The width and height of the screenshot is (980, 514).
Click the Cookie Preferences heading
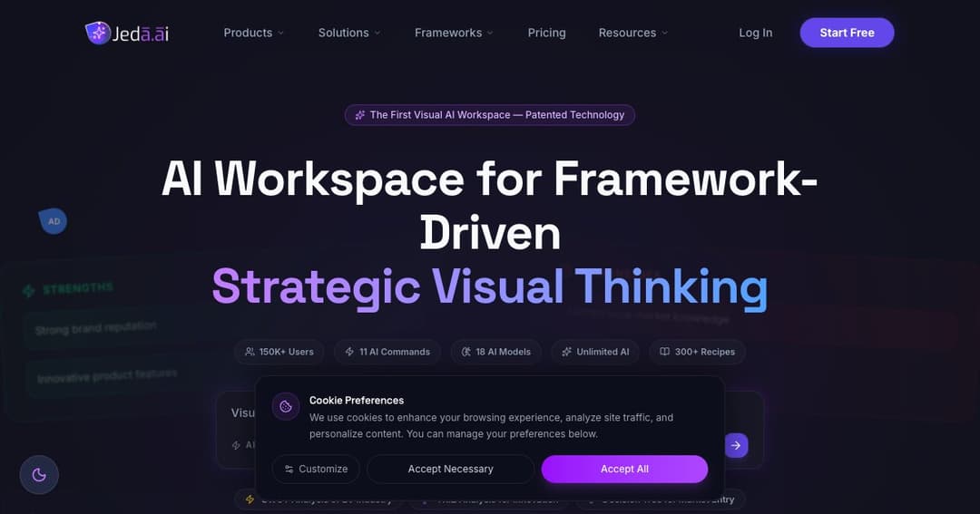(357, 401)
